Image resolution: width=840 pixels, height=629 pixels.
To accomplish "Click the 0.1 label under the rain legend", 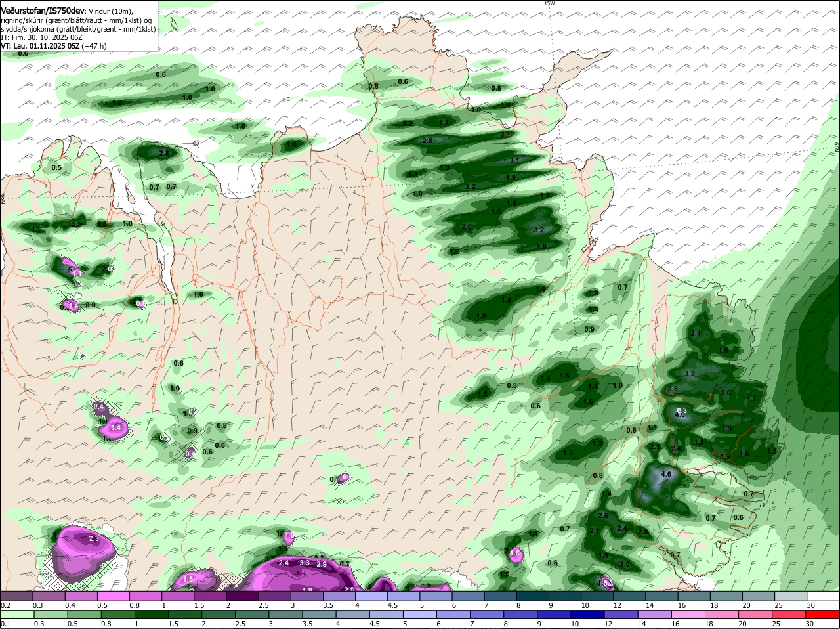I will tap(5, 624).
